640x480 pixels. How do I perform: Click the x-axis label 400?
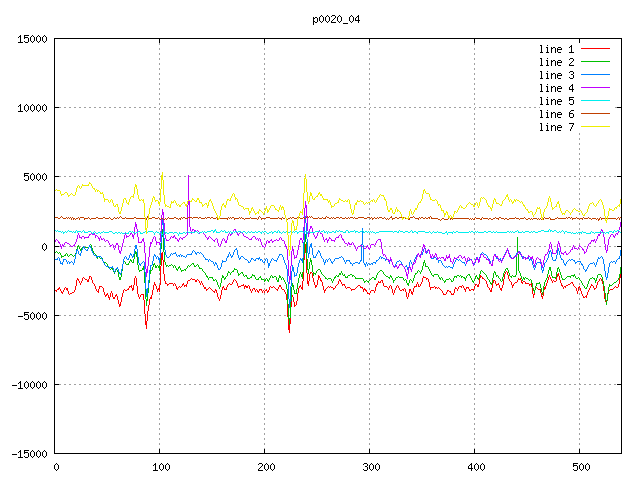(476, 467)
